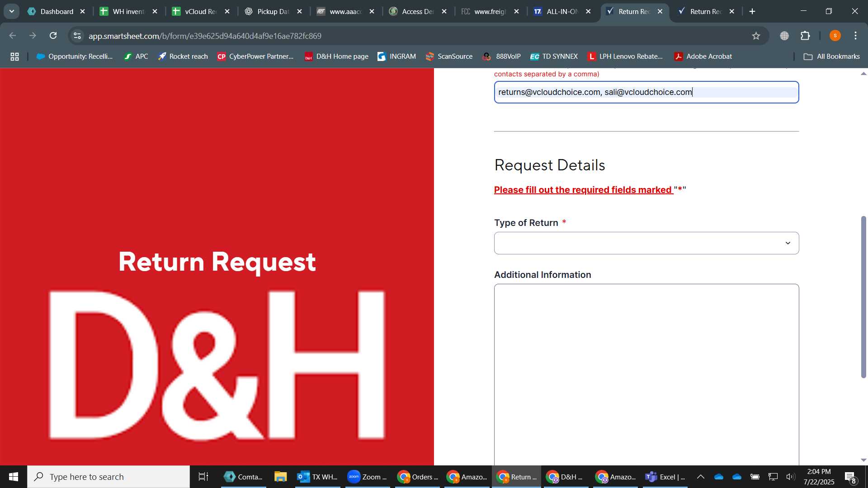This screenshot has width=868, height=488.
Task: Open the tab search dropdown
Action: click(12, 11)
